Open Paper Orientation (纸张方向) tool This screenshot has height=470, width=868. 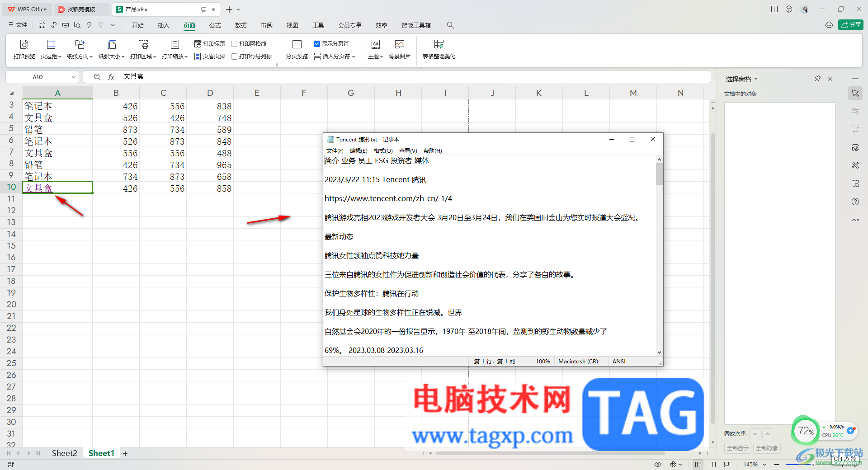(80, 49)
